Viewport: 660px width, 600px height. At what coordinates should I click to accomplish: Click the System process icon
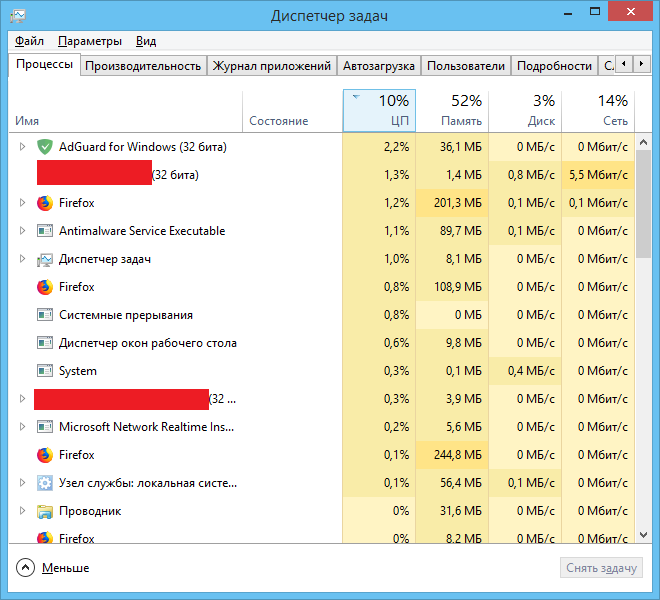tap(45, 371)
